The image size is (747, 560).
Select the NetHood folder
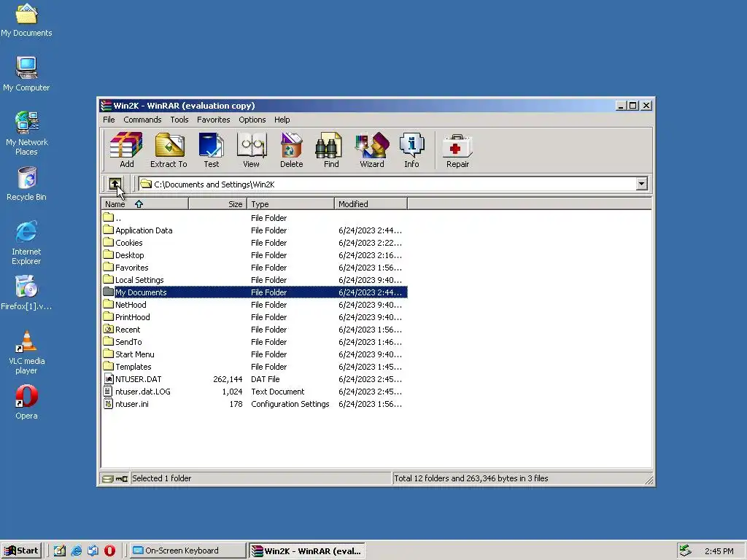255,304
